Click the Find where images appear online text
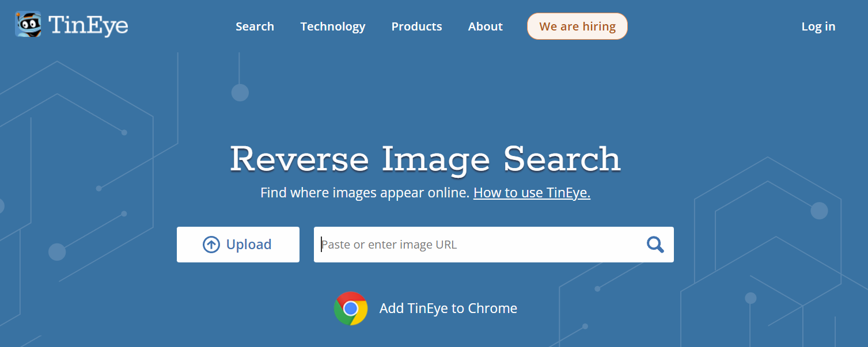 (x=365, y=193)
